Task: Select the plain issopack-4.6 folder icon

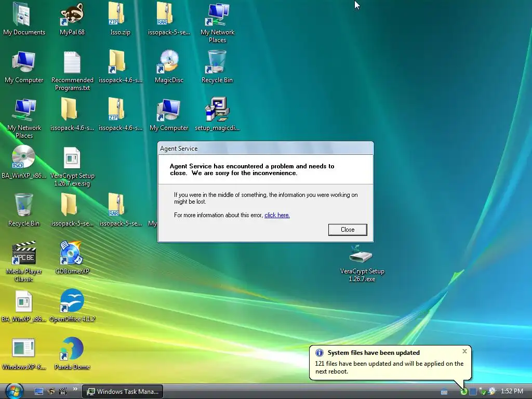Action: coord(72,114)
